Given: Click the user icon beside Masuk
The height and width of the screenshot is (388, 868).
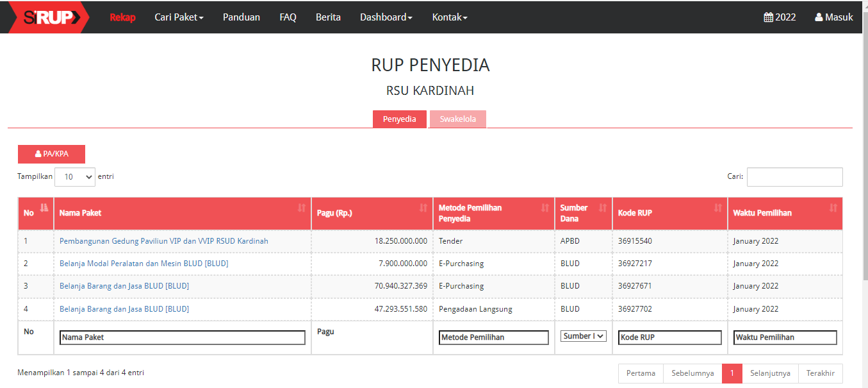Looking at the screenshot, I should point(819,17).
